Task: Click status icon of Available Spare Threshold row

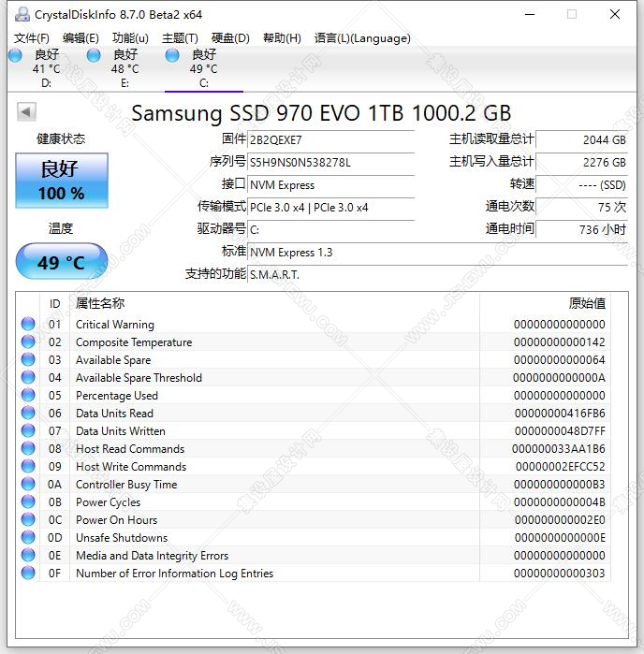Action: pos(28,377)
